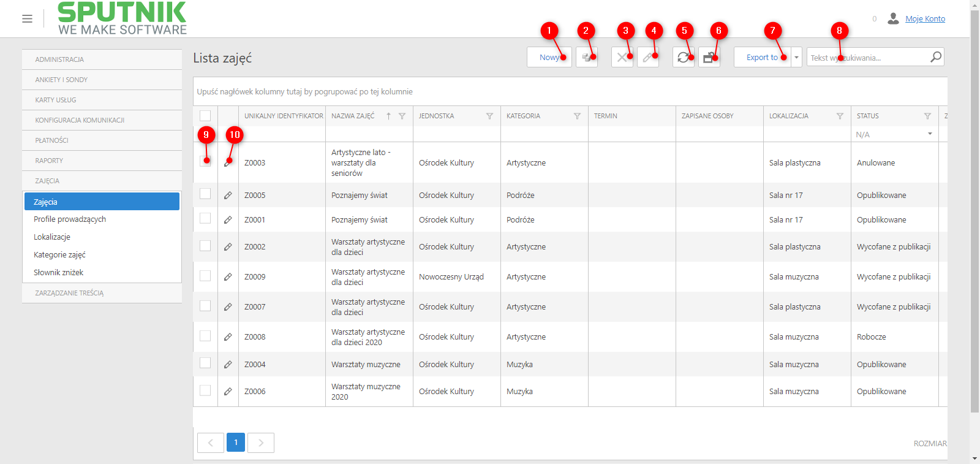The width and height of the screenshot is (980, 464).
Task: Click the edit pencil toolbar icon
Action: pos(647,57)
